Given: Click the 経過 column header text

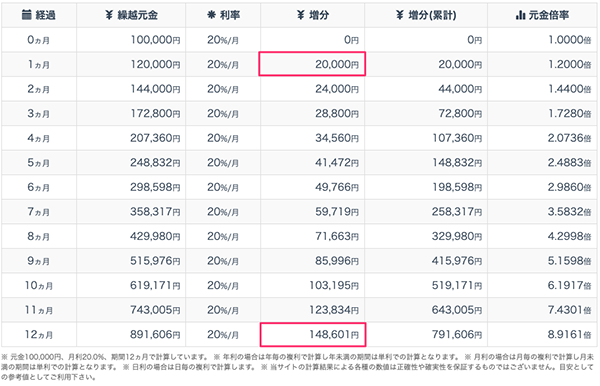Looking at the screenshot, I should [46, 15].
